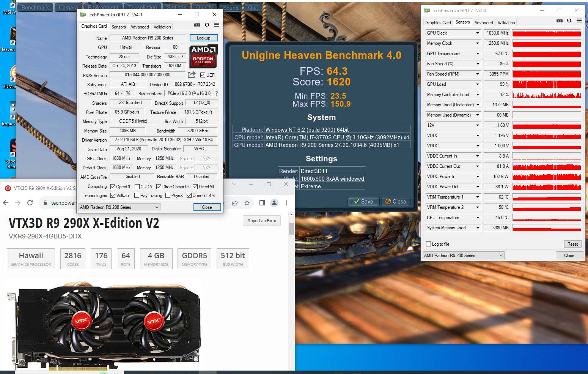Image resolution: width=588 pixels, height=374 pixels.
Task: Toggle the Vulkan checkbox
Action: (113, 196)
